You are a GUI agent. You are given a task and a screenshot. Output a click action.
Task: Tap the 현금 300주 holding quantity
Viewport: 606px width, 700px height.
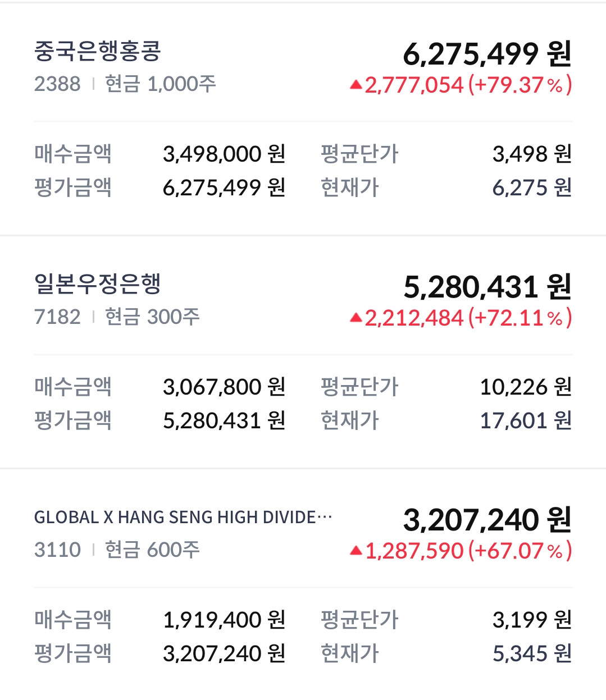pyautogui.click(x=152, y=317)
